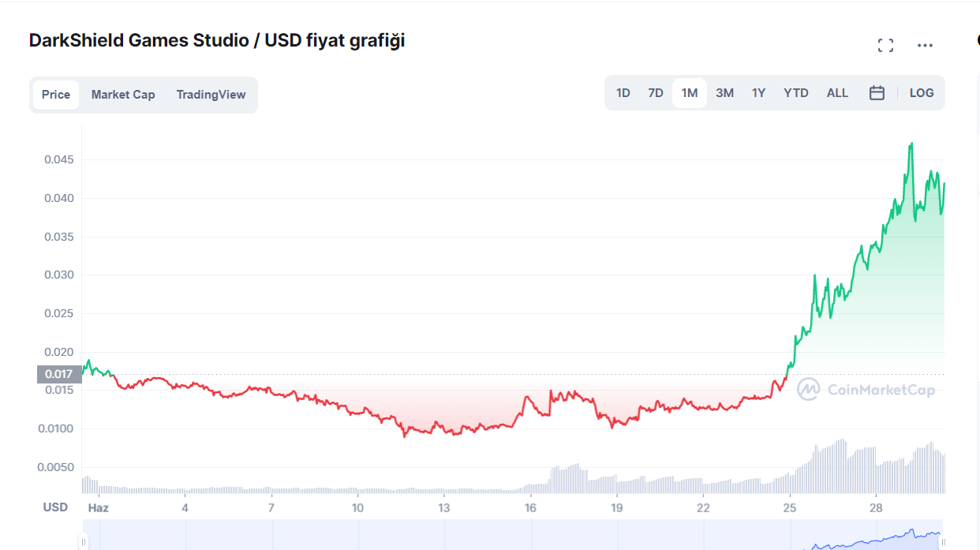Open the three-dot more options menu

tap(925, 46)
